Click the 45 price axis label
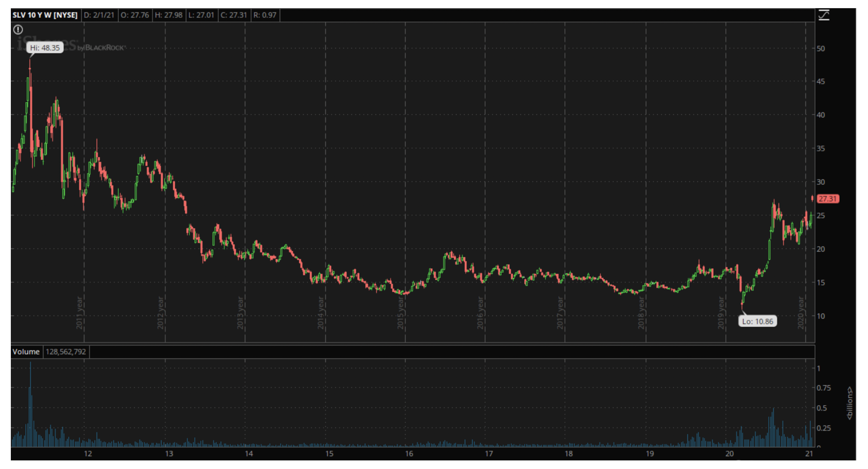Screen dimensions: 868x469 tap(821, 81)
